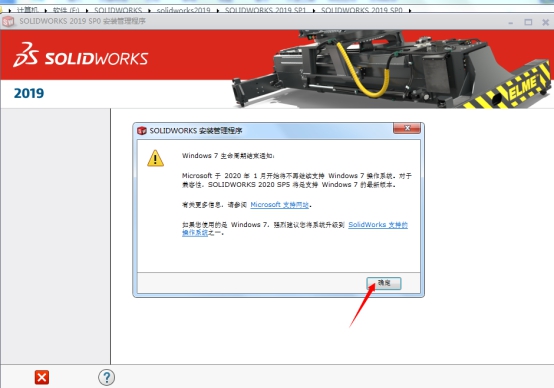The image size is (554, 388).
Task: Click the yellow warning triangle icon
Action: tap(155, 158)
